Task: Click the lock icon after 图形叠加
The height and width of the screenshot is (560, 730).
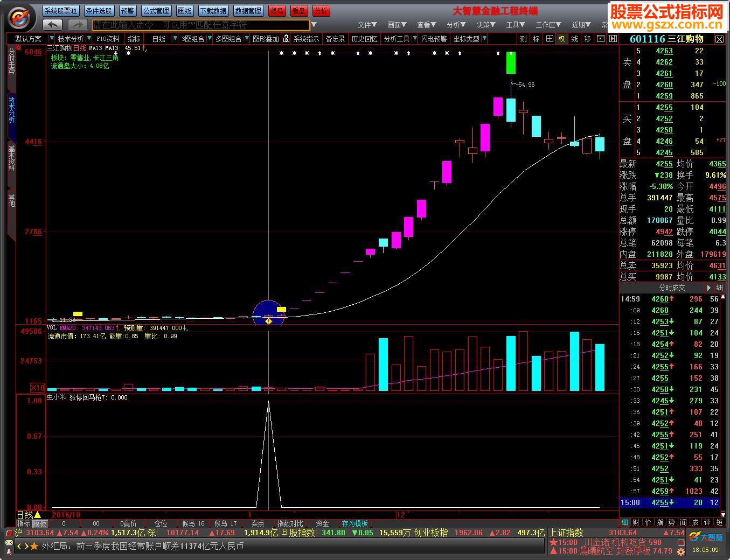Action: point(287,39)
